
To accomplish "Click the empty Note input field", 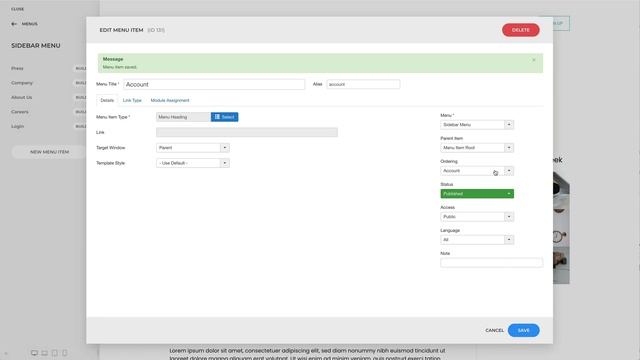I will coord(491,262).
